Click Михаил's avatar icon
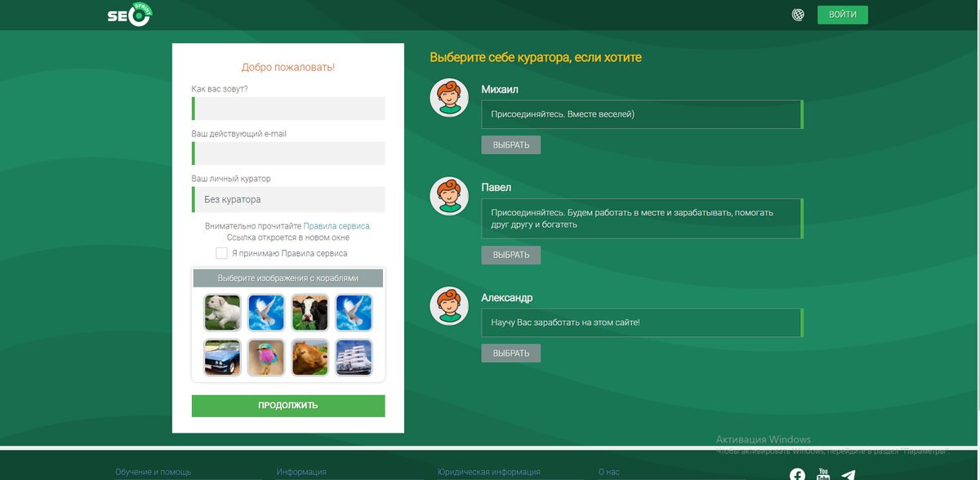The height and width of the screenshot is (480, 980). click(449, 98)
